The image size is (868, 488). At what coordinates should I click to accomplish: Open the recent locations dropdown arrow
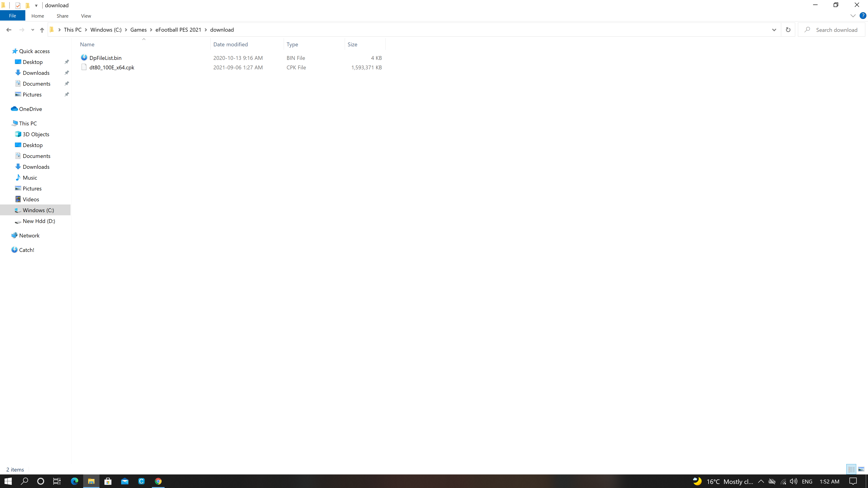33,30
